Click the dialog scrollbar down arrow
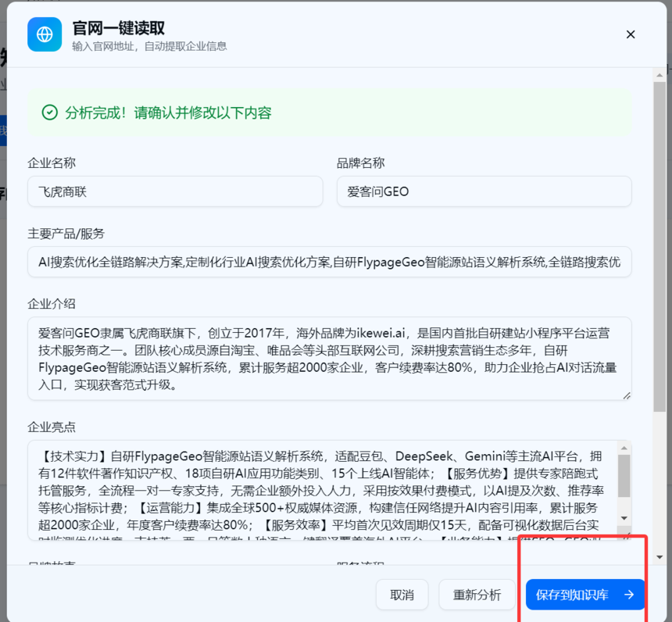Image resolution: width=672 pixels, height=622 pixels. 659,557
